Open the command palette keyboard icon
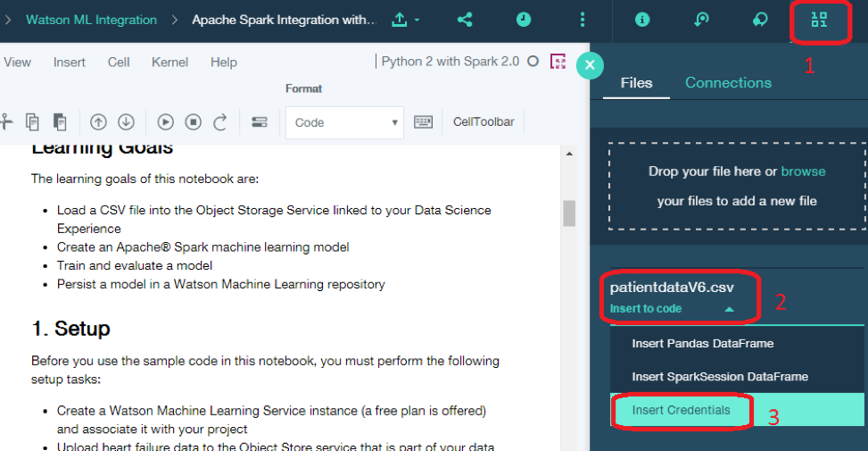This screenshot has height=451, width=868. pos(424,121)
